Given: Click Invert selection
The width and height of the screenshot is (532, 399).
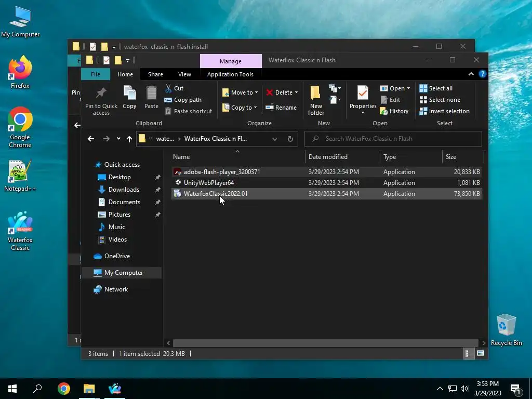Looking at the screenshot, I should click(x=445, y=111).
